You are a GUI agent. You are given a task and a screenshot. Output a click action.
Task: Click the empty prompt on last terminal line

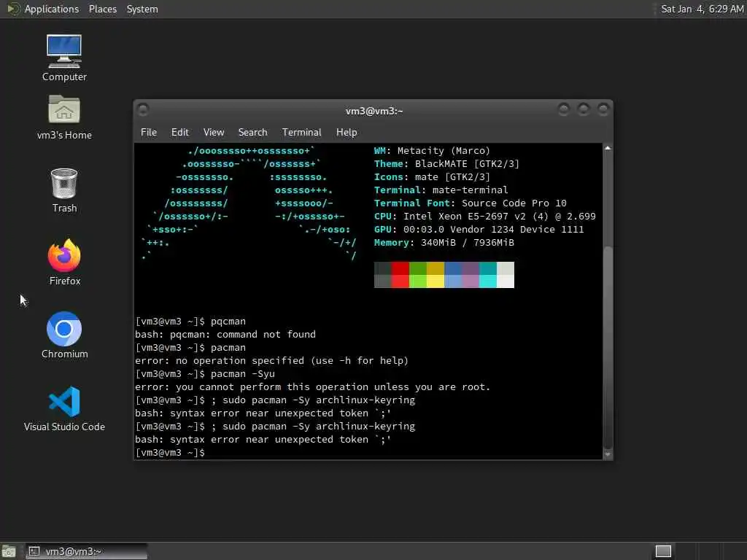tap(170, 452)
